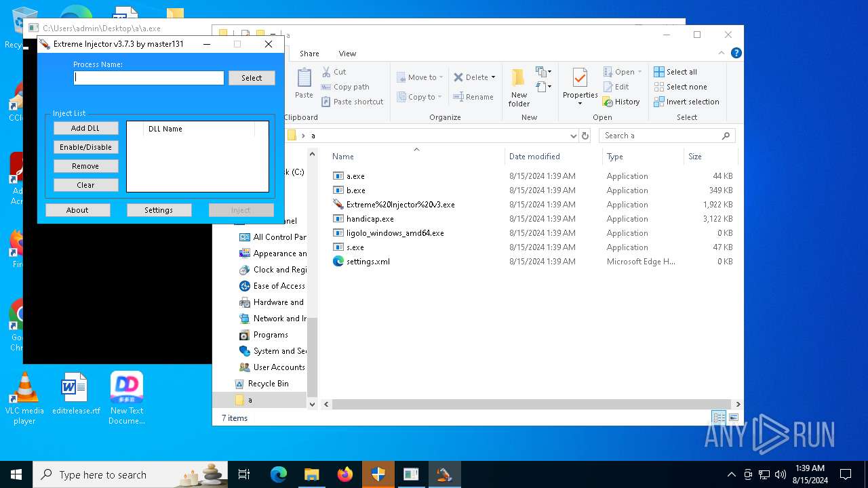Click Clear button in Inject List
Viewport: 868px width, 488px height.
85,185
